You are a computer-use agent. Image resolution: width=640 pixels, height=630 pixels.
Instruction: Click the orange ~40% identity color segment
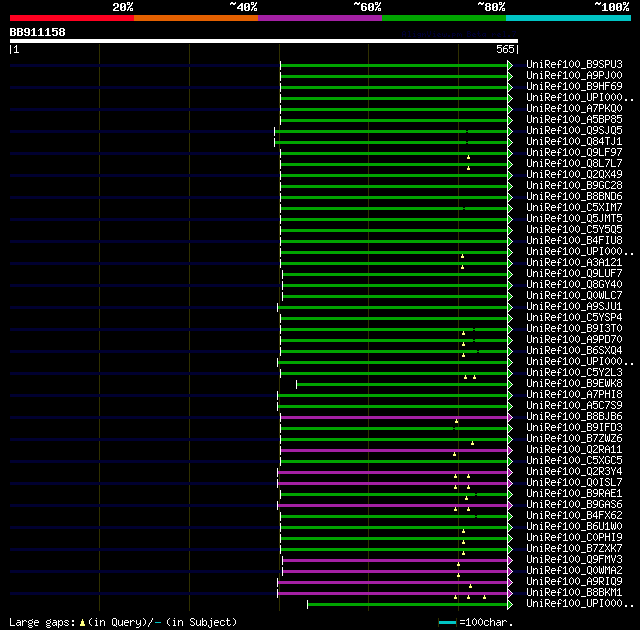(x=196, y=18)
